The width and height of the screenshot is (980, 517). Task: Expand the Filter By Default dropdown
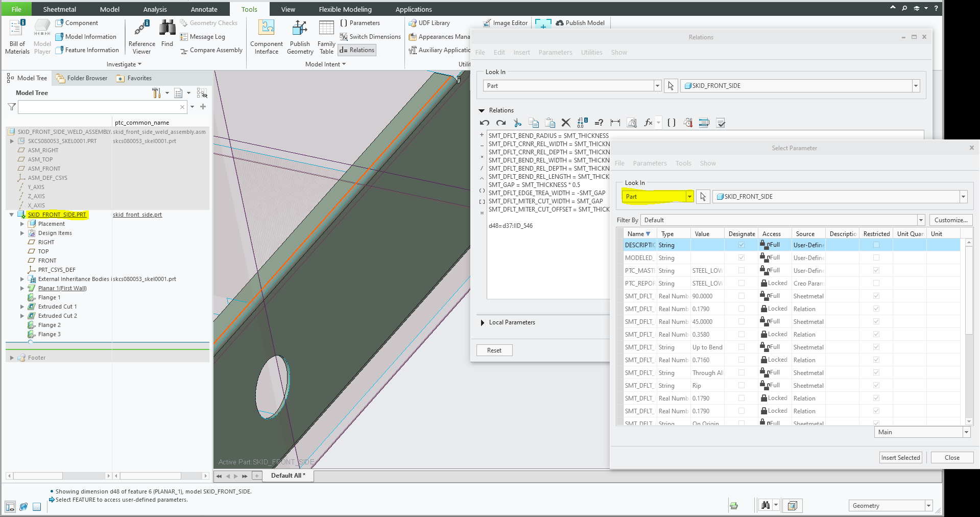tap(921, 220)
